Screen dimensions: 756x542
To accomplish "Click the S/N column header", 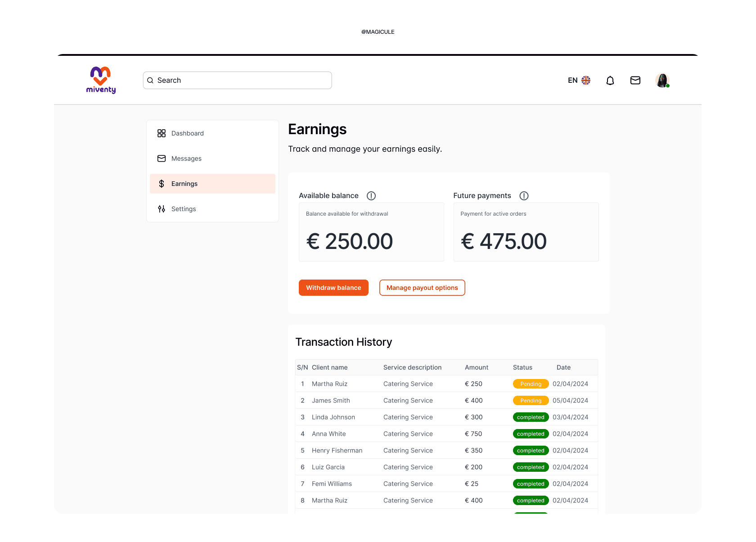I will [x=302, y=367].
